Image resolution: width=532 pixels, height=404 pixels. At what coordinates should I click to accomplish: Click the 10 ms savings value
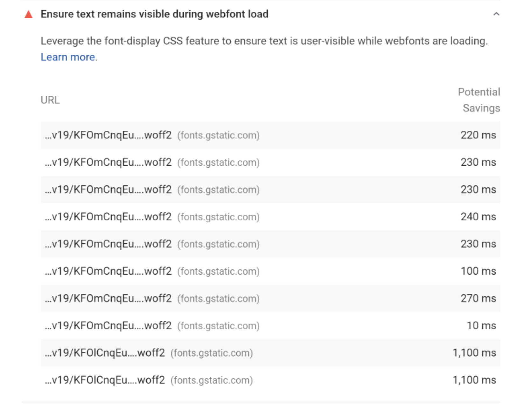[x=482, y=325]
